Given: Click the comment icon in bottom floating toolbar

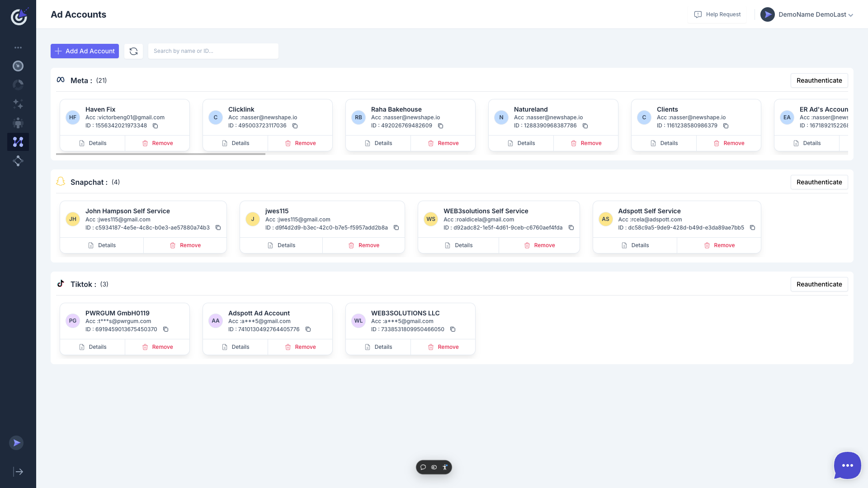Looking at the screenshot, I should (x=423, y=467).
